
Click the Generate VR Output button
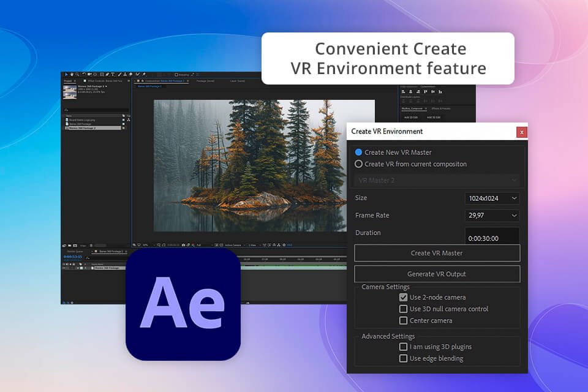tap(437, 274)
